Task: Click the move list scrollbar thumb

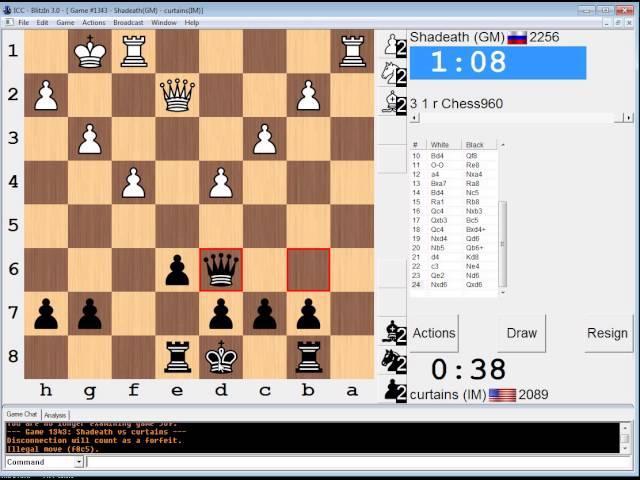Action: [502, 244]
